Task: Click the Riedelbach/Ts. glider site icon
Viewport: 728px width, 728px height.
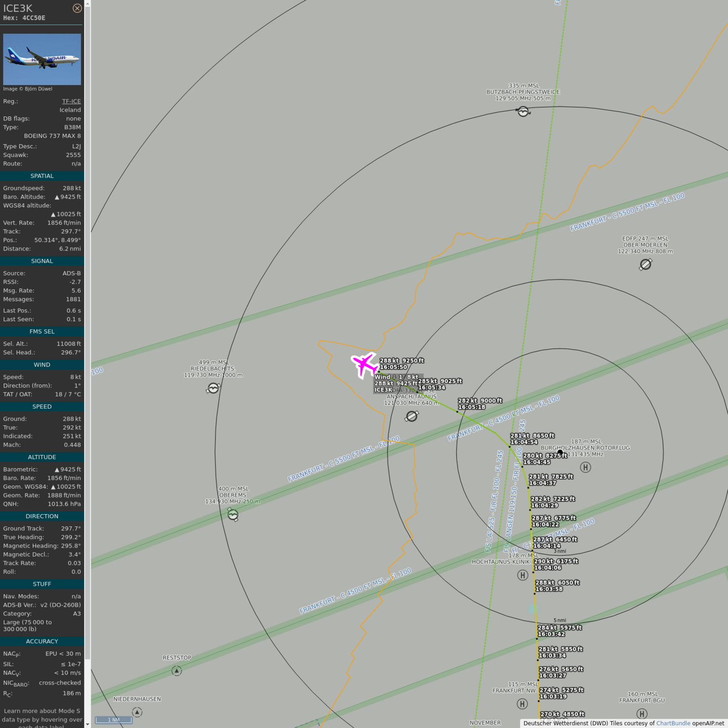Action: click(213, 388)
